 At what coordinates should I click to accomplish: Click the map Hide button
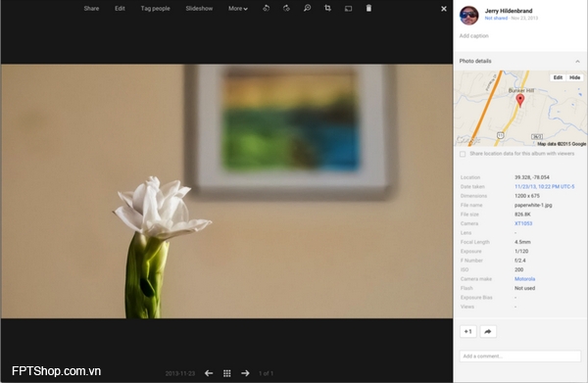coord(574,77)
